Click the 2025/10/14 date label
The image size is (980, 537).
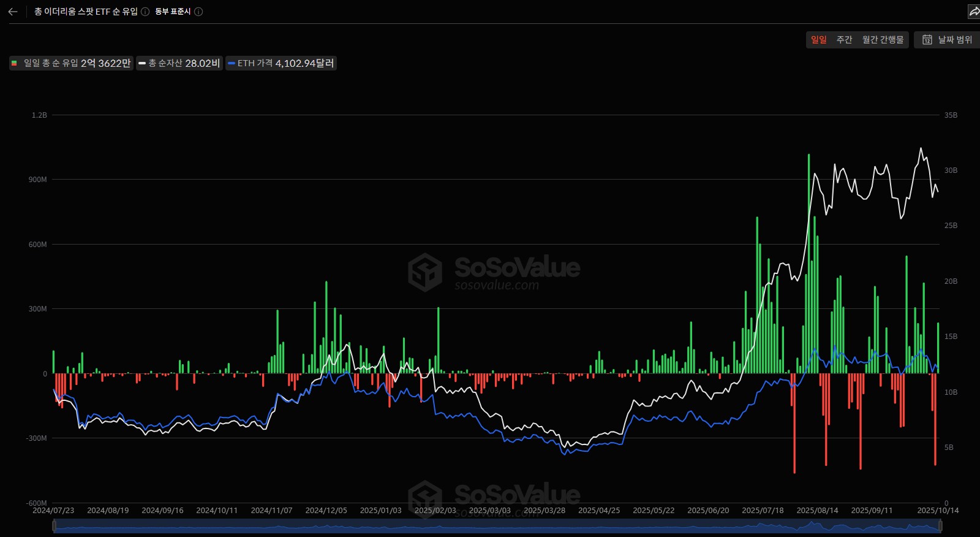click(x=938, y=511)
